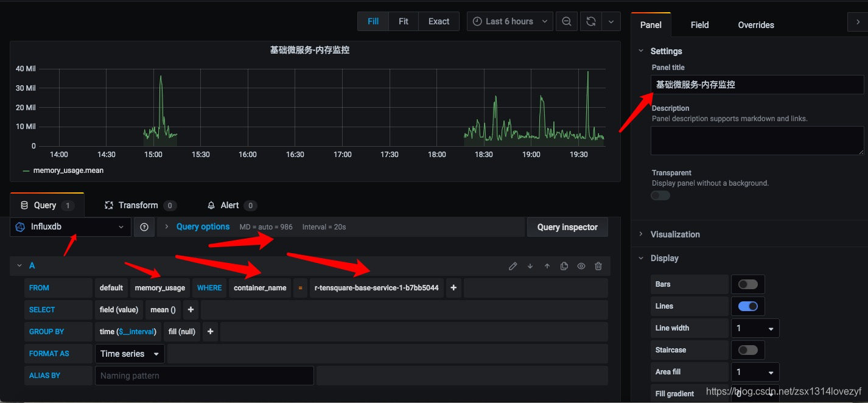This screenshot has width=868, height=403.
Task: Click the database icon on the Query tab
Action: [24, 205]
